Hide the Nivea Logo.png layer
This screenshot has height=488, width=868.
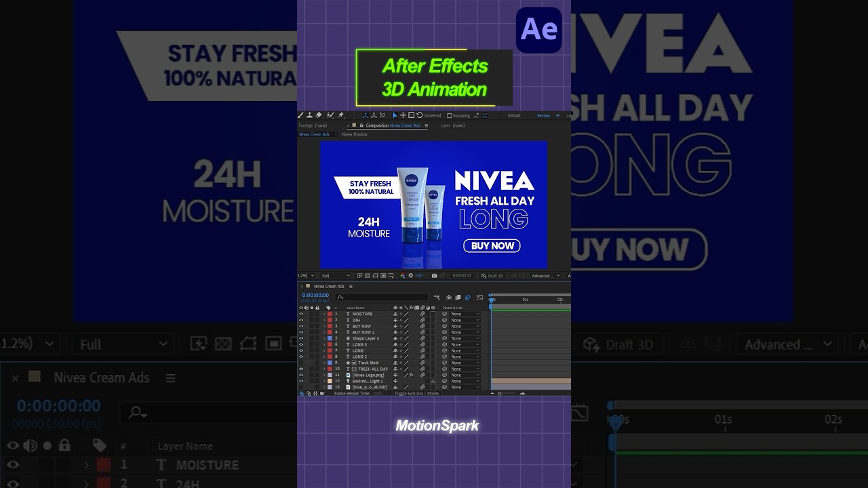click(301, 375)
